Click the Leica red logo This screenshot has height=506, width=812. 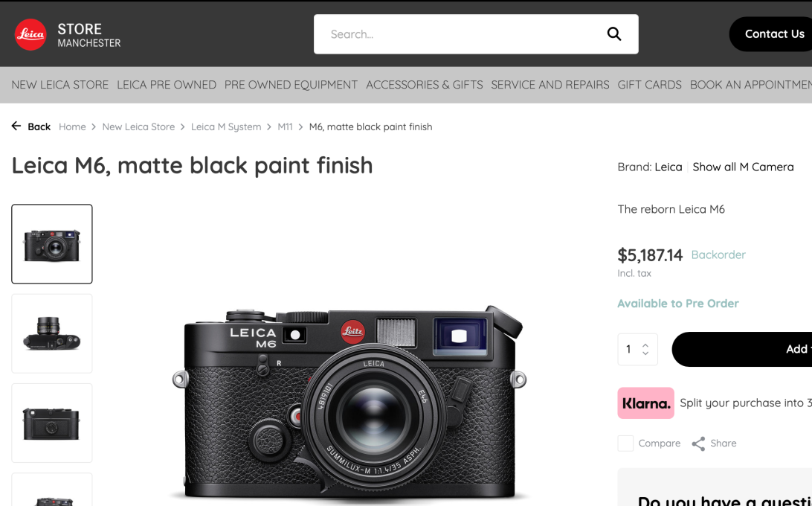coord(31,34)
